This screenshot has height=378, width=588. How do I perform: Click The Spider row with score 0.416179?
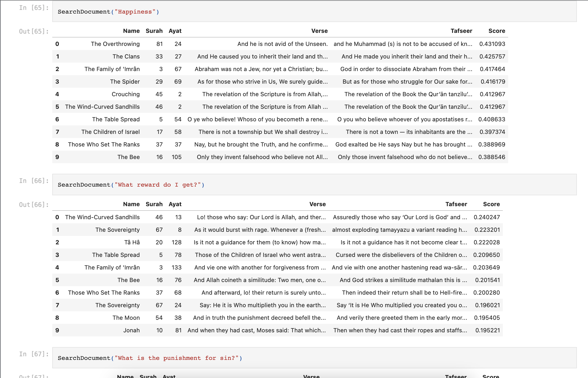click(x=125, y=81)
